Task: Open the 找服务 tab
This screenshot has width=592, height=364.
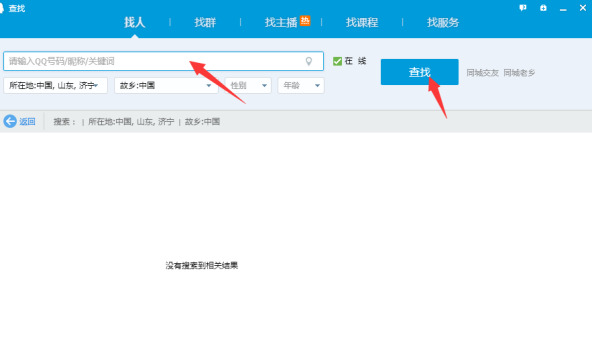Action: [x=443, y=22]
